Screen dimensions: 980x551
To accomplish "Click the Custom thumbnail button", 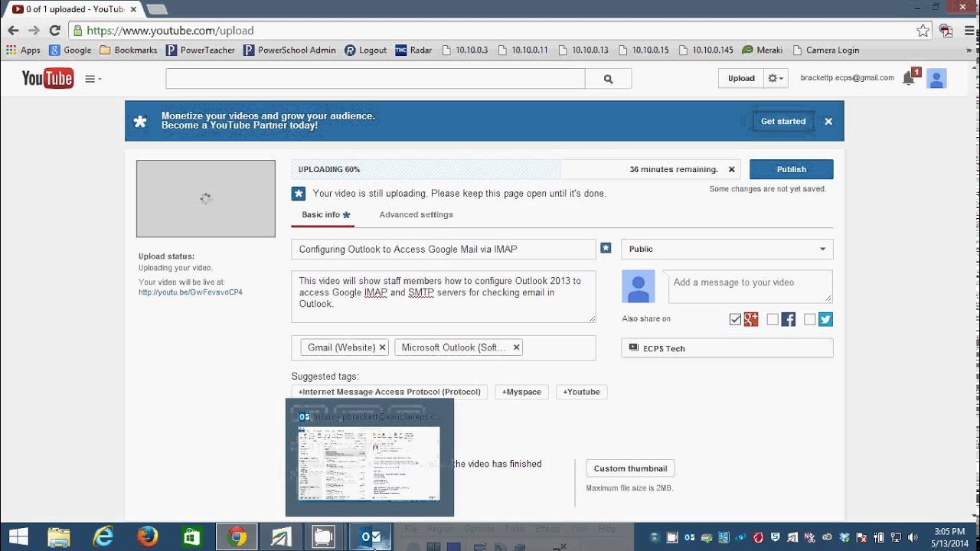I will (x=630, y=468).
